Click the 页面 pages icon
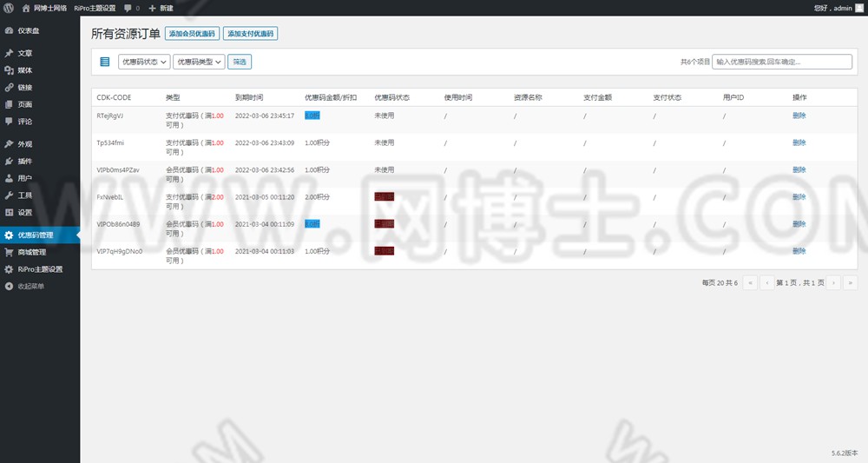868x463 pixels. 9,104
